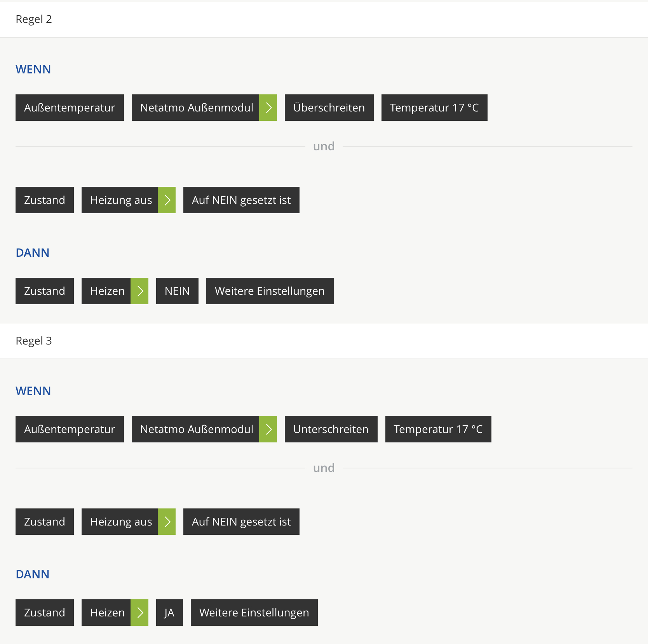Edit Temperatur 17 °C threshold in Regel 3
The width and height of the screenshot is (648, 644).
(438, 429)
